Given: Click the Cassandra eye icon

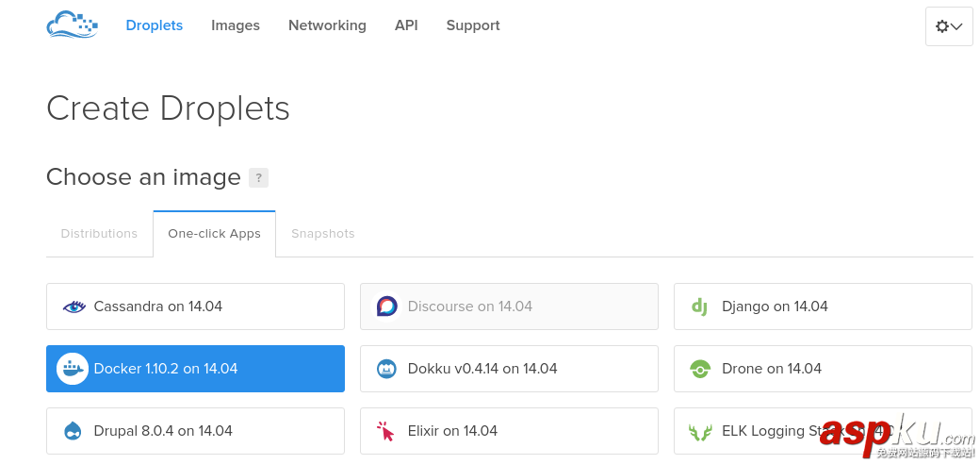Looking at the screenshot, I should [x=73, y=307].
